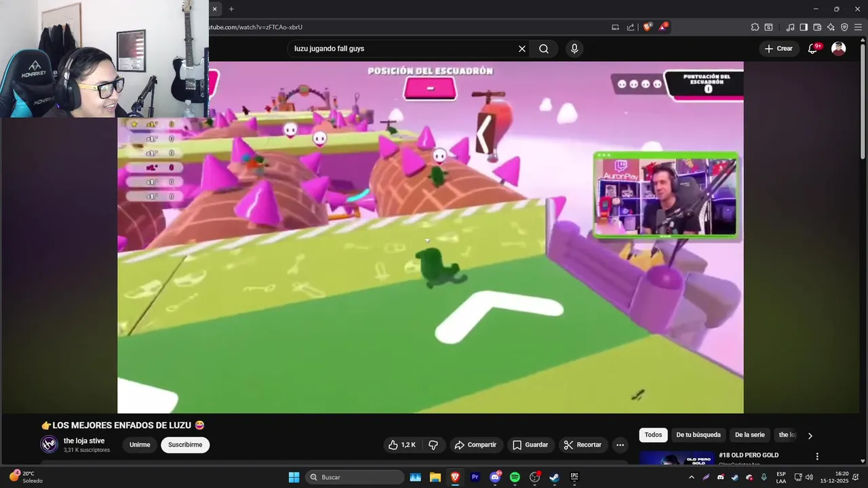
Task: Open the more actions three-dot menu
Action: click(620, 445)
